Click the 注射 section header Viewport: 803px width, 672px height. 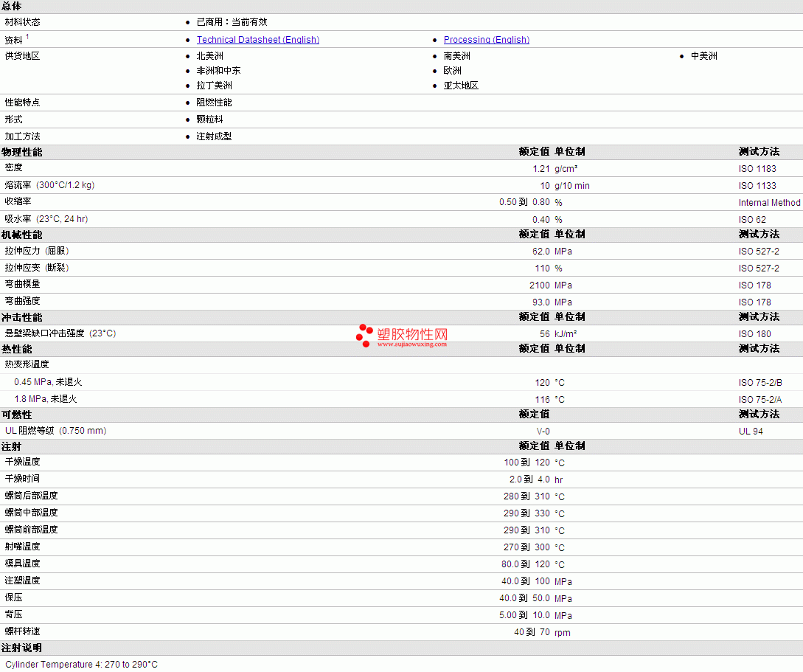(x=11, y=446)
